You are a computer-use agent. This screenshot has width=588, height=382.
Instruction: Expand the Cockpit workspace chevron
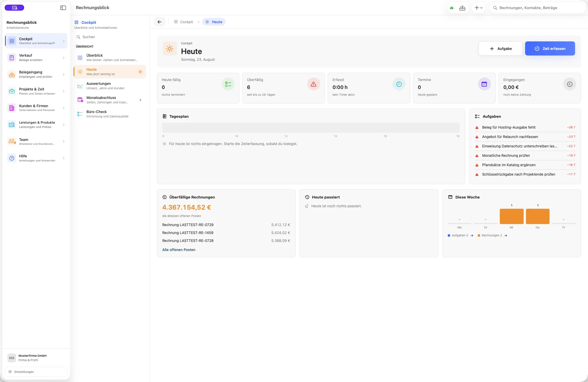pyautogui.click(x=64, y=41)
